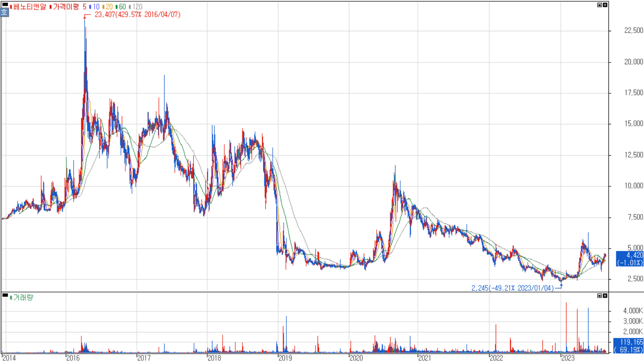This screenshot has height=362, width=644.
Task: Select the 베노티앤알 series legend
Action: (x=29, y=7)
